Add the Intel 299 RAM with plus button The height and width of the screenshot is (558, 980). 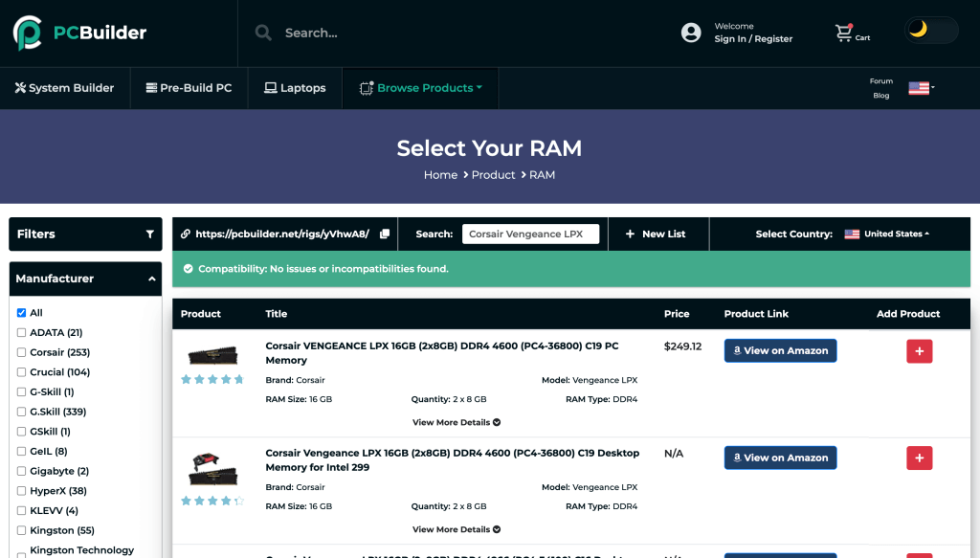click(919, 458)
